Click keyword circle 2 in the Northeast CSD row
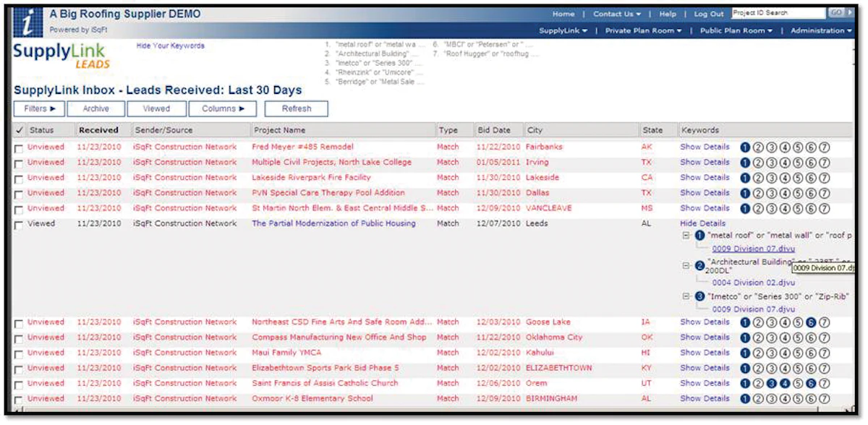868x425 pixels. click(x=759, y=322)
